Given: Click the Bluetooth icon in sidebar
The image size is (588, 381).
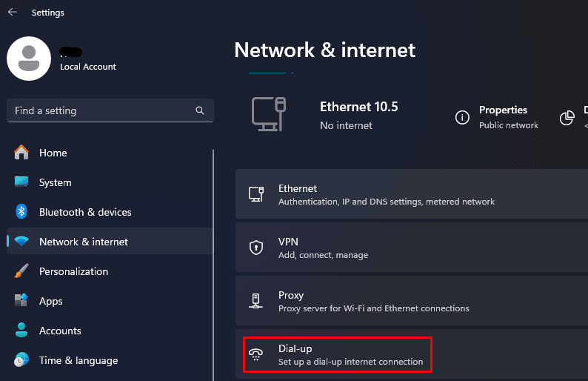Looking at the screenshot, I should click(x=21, y=212).
